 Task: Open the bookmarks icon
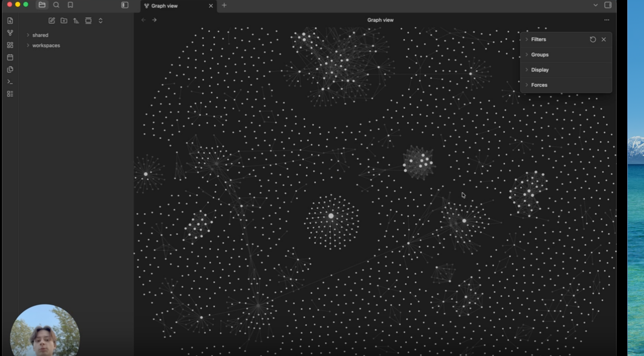(x=71, y=5)
